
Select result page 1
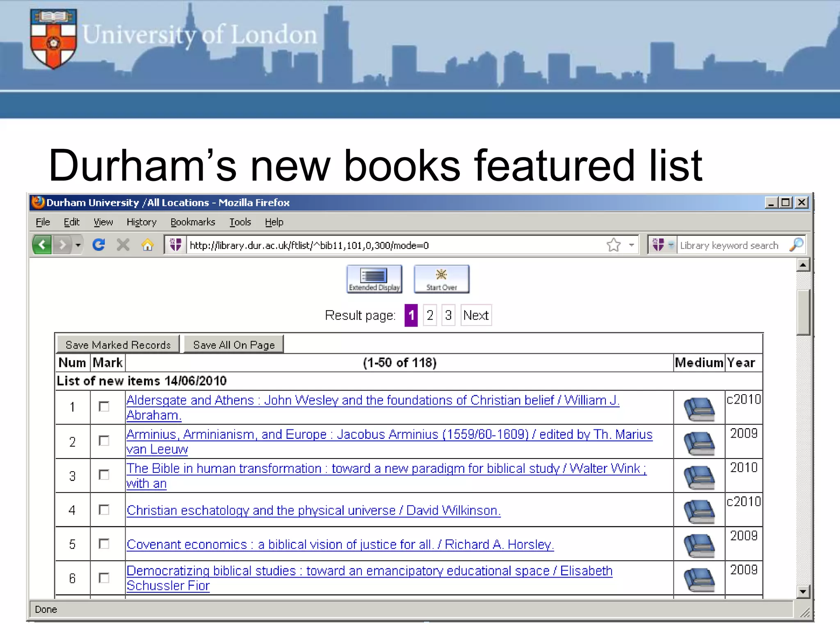point(411,315)
